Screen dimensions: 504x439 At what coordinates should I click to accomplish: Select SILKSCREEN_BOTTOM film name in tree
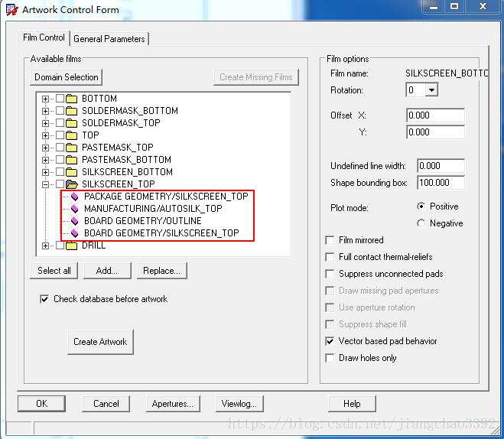coord(127,172)
